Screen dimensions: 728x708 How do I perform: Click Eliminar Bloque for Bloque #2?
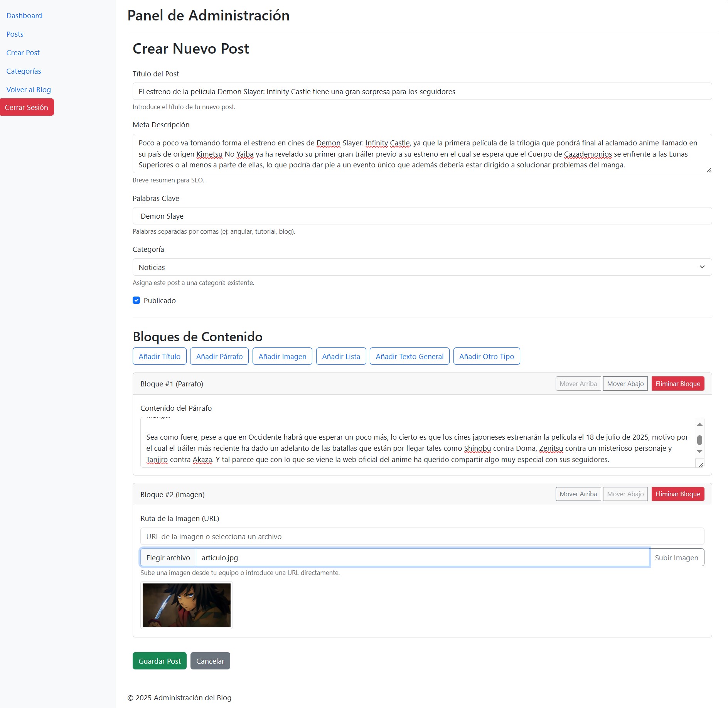pyautogui.click(x=678, y=494)
